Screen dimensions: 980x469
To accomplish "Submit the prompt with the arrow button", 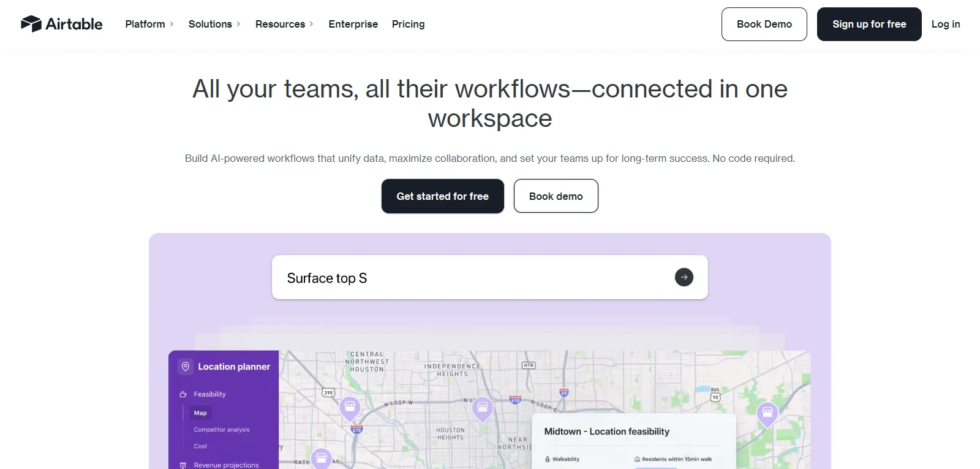I will (x=684, y=277).
